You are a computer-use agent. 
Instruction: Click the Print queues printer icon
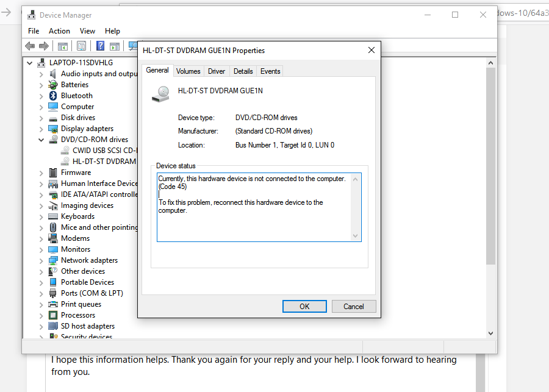(x=53, y=304)
